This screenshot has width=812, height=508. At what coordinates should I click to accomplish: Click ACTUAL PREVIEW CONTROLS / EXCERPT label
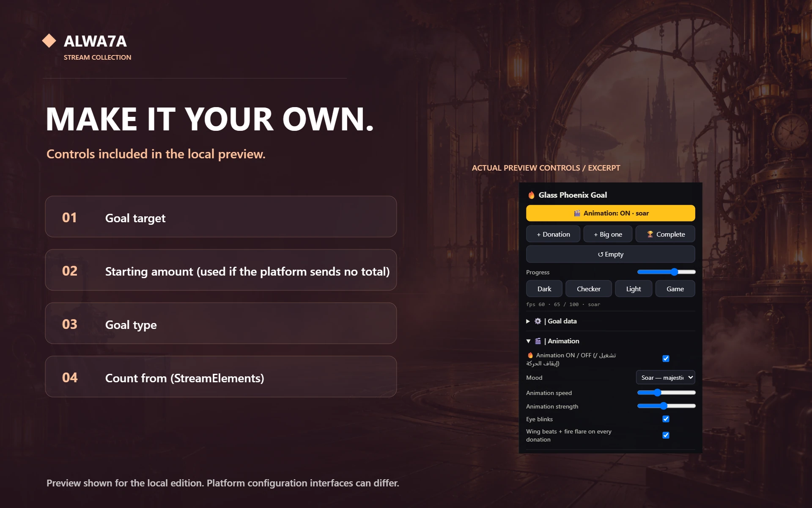(x=546, y=168)
